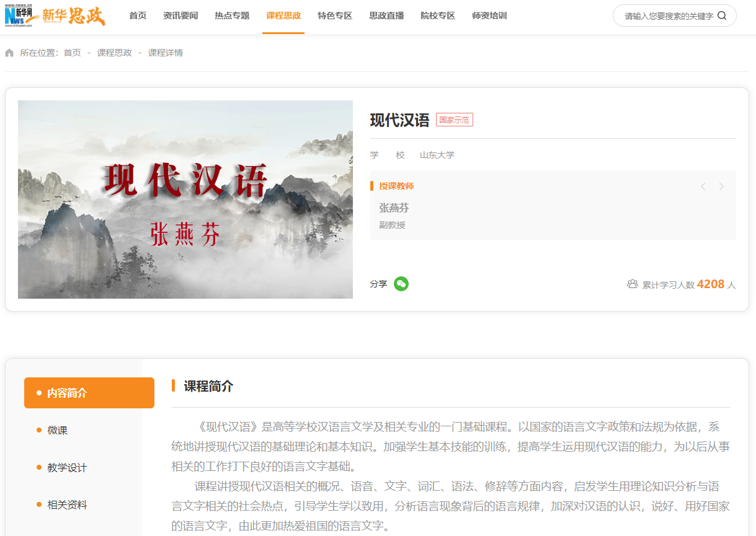Go to 热点专题 section
This screenshot has width=756, height=536.
tap(232, 16)
